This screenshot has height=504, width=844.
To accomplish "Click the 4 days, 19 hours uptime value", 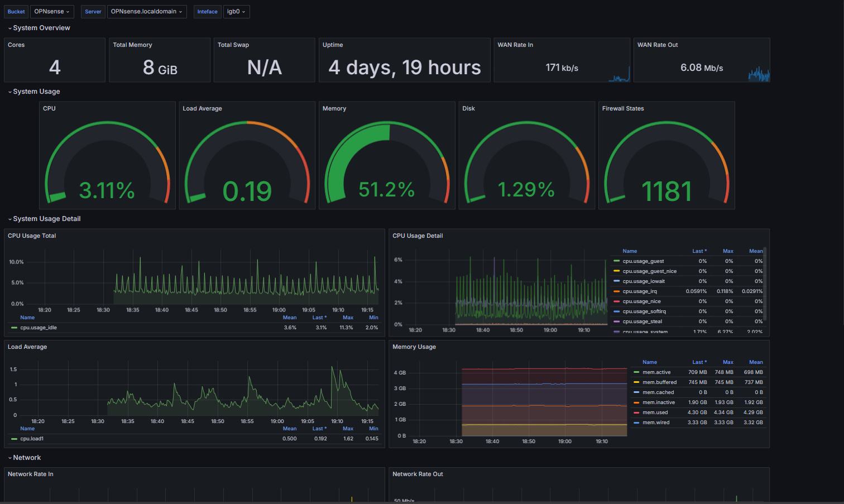I will coord(405,68).
